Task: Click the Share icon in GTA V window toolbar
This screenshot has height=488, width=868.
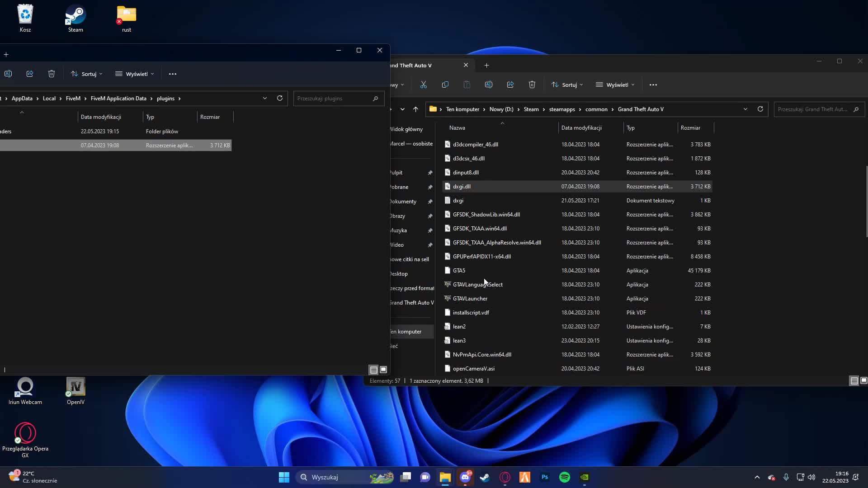Action: click(x=510, y=84)
